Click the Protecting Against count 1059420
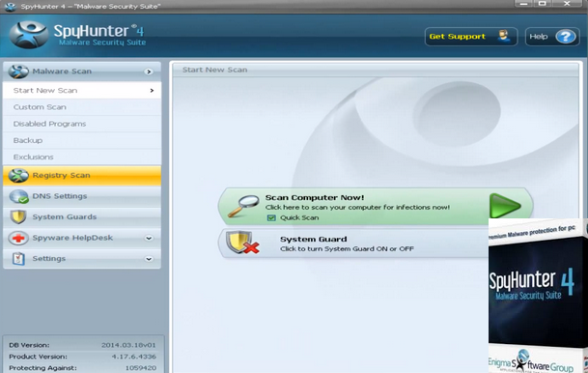Viewport: 588px width, 373px height. (x=141, y=368)
